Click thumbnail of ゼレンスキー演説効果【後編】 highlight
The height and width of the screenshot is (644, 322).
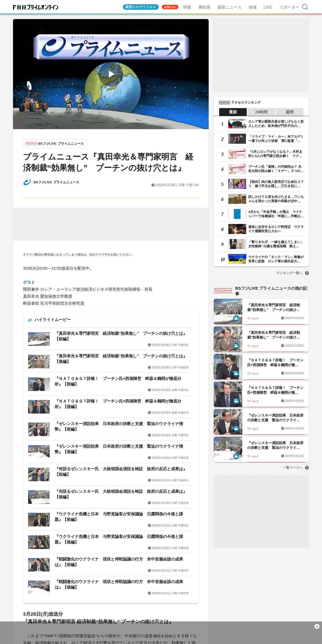(x=39, y=452)
